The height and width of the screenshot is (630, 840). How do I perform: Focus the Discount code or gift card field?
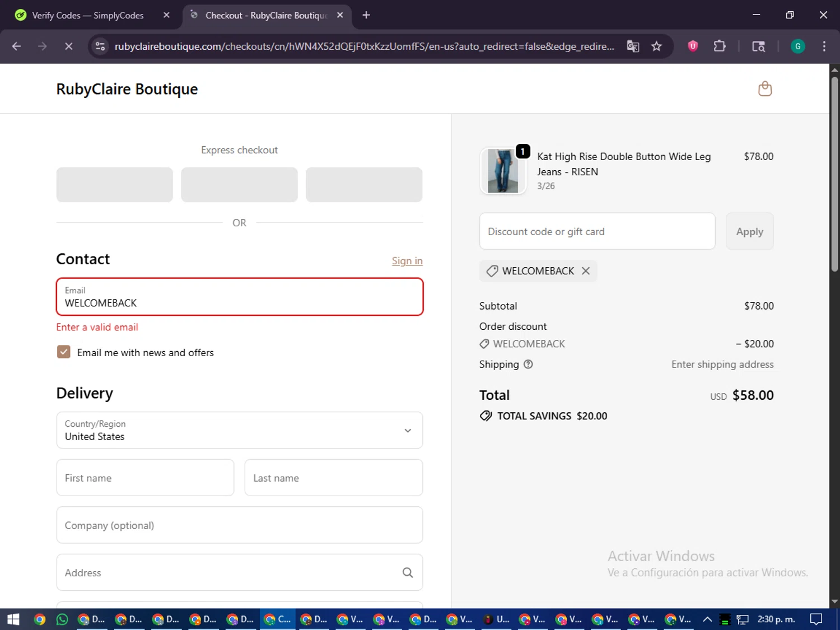click(x=597, y=231)
